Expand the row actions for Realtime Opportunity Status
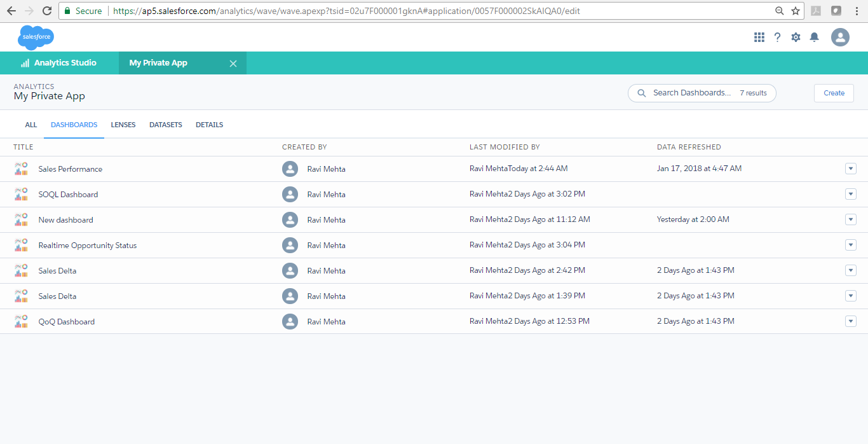Viewport: 868px width, 444px height. point(851,245)
